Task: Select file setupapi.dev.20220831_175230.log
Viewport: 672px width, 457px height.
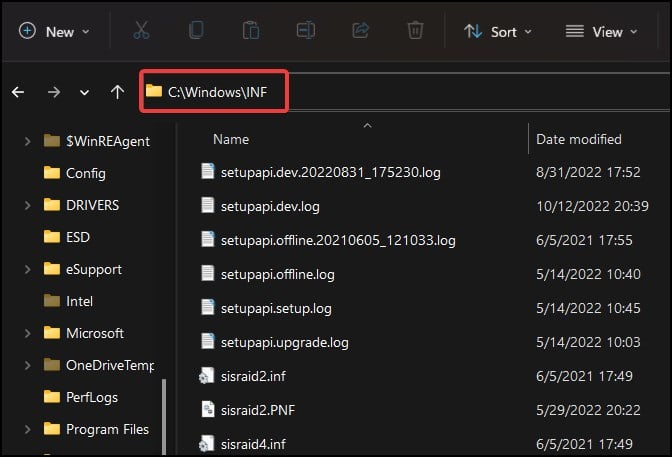Action: [x=330, y=172]
